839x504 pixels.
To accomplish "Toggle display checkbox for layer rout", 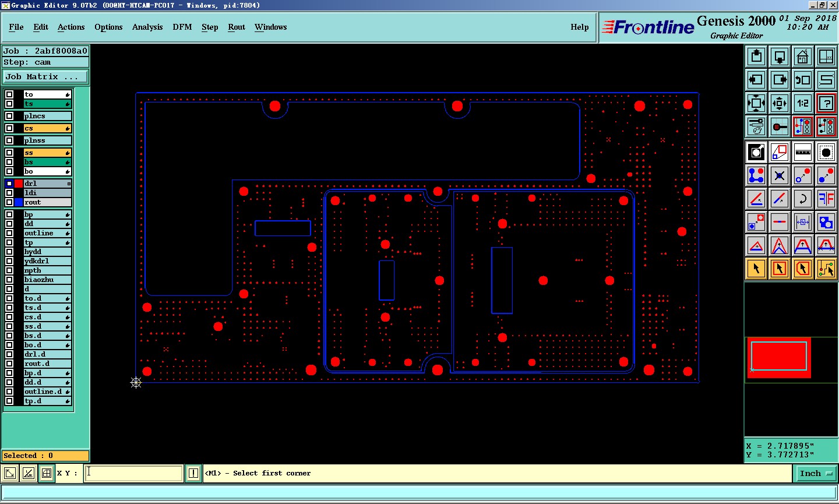I will tap(9, 202).
